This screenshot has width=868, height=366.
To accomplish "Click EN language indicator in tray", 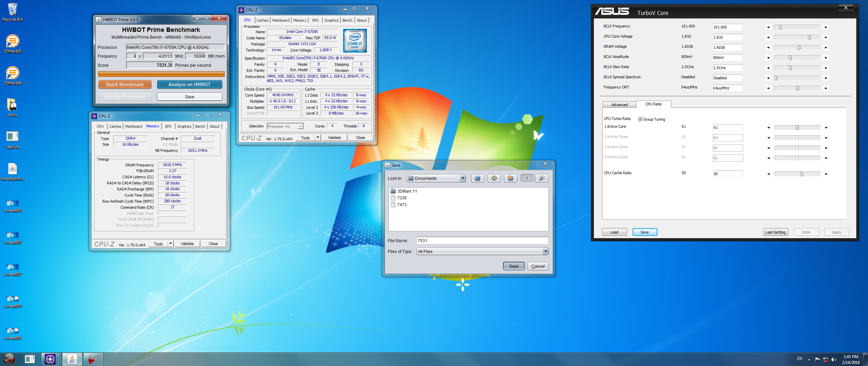I will 800,359.
